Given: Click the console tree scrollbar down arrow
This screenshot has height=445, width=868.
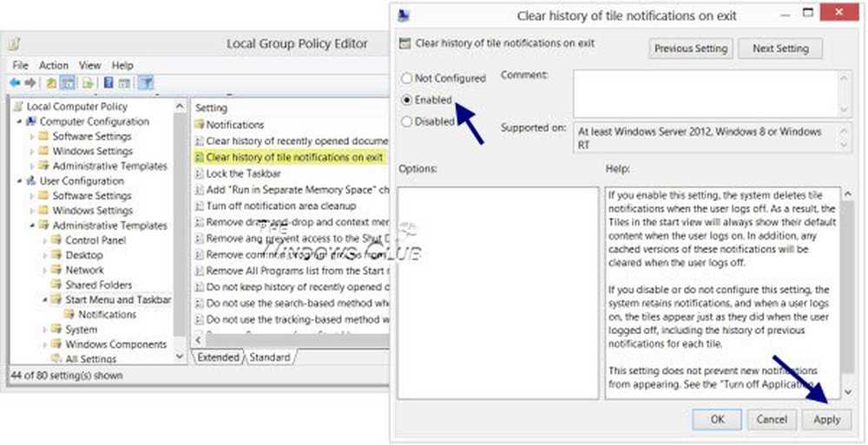Looking at the screenshot, I should pyautogui.click(x=180, y=357).
